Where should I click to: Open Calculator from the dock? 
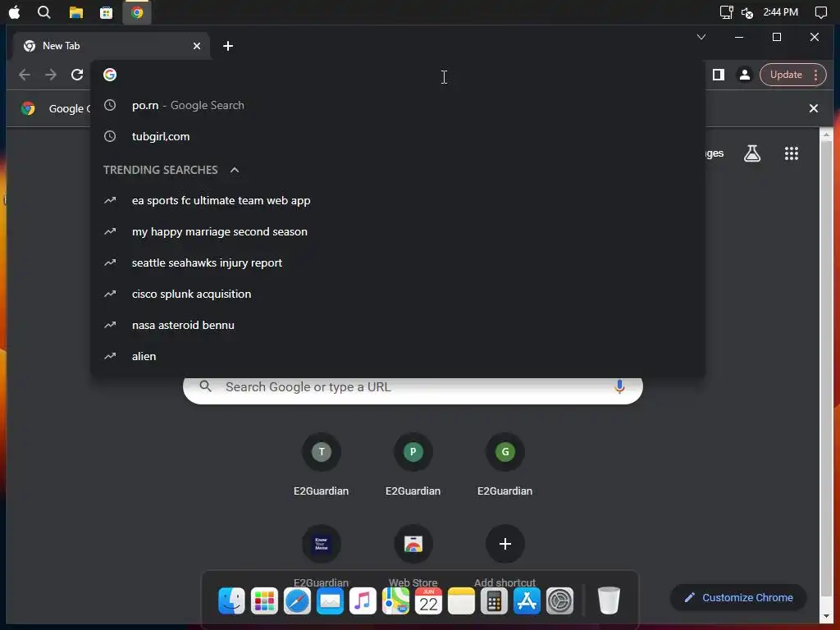click(494, 601)
